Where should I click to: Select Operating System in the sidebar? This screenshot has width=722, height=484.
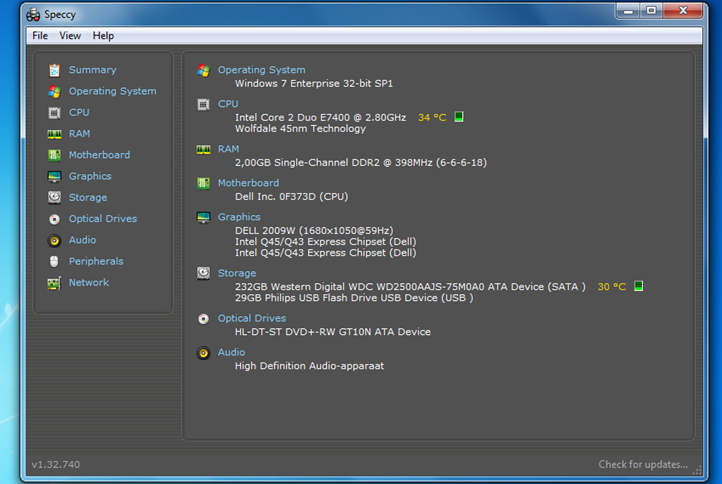(112, 91)
